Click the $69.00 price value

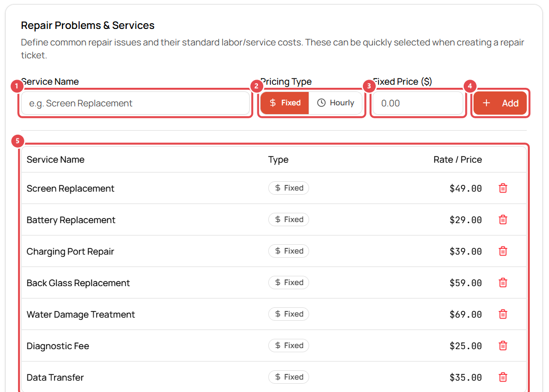tap(466, 315)
